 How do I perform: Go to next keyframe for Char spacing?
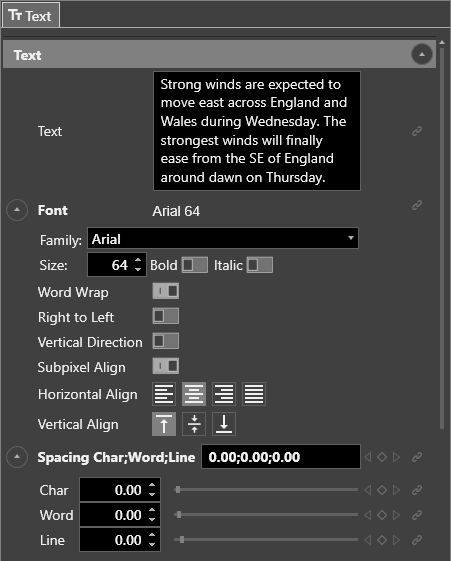tap(396, 490)
